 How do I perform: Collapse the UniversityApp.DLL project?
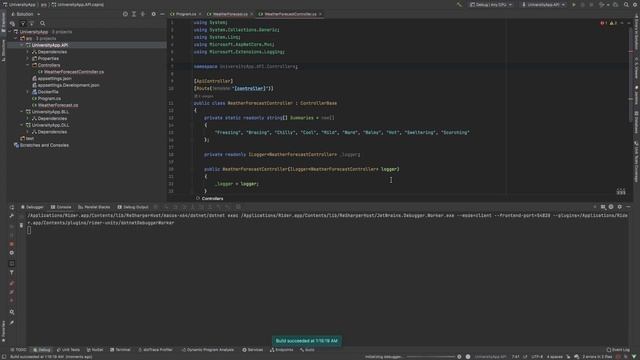click(x=22, y=125)
